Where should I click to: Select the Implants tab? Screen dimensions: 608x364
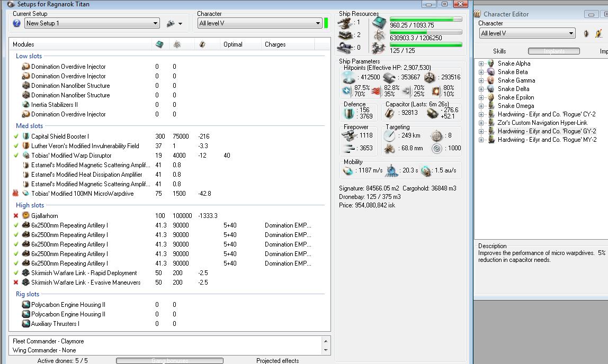[553, 51]
